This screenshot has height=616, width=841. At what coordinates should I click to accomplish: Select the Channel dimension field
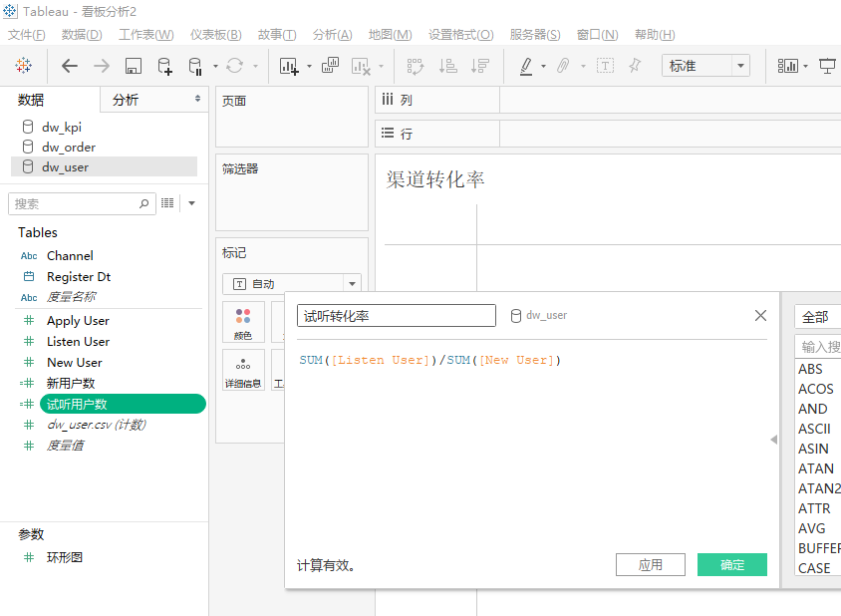[x=70, y=256]
